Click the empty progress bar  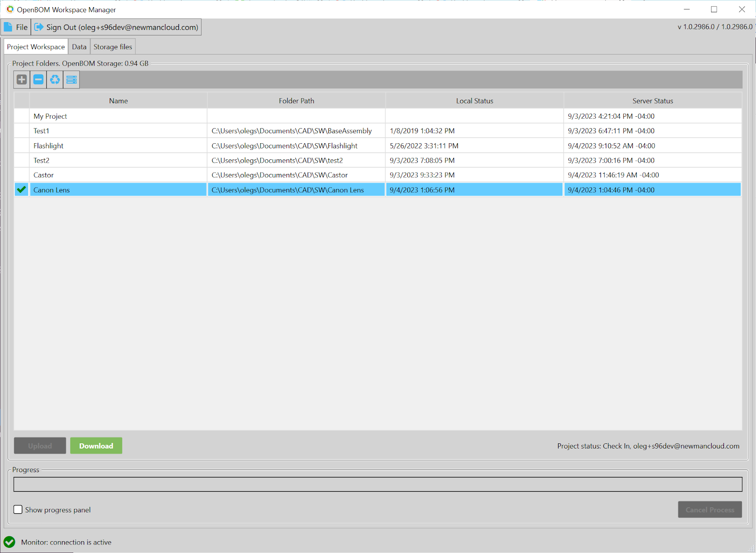tap(378, 484)
